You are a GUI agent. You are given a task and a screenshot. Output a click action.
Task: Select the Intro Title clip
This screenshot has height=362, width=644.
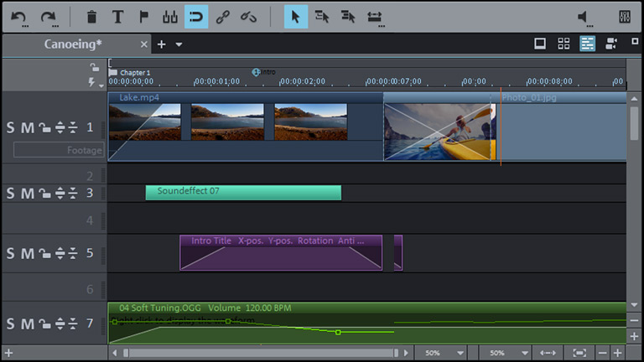tap(281, 253)
